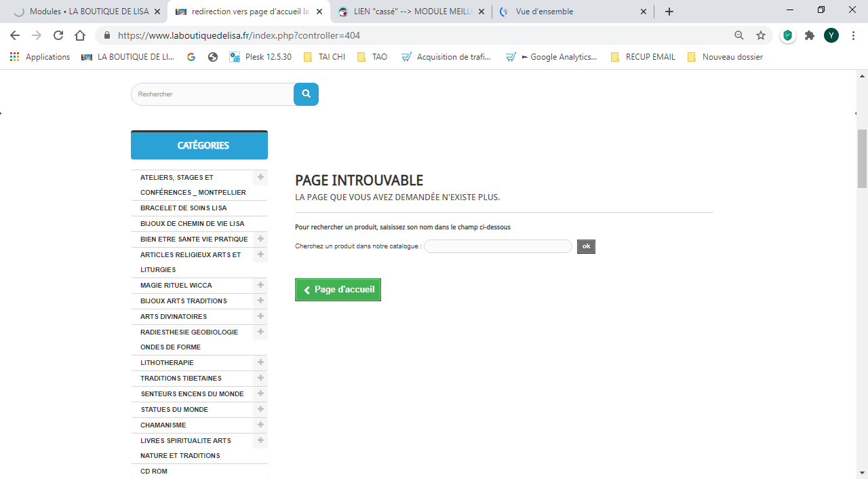Click the Rechercher search field
The height and width of the screenshot is (479, 868).
click(x=212, y=94)
